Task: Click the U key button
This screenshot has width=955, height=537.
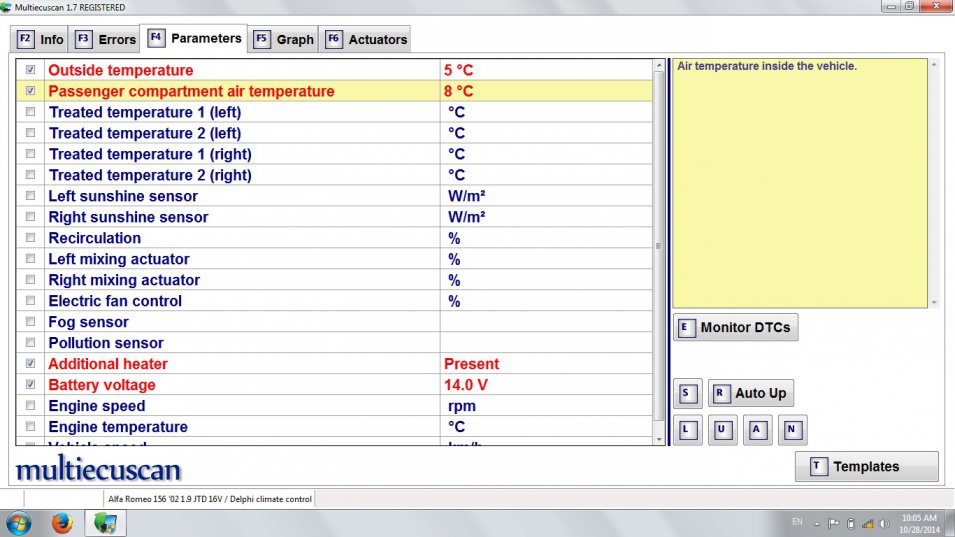Action: point(722,430)
